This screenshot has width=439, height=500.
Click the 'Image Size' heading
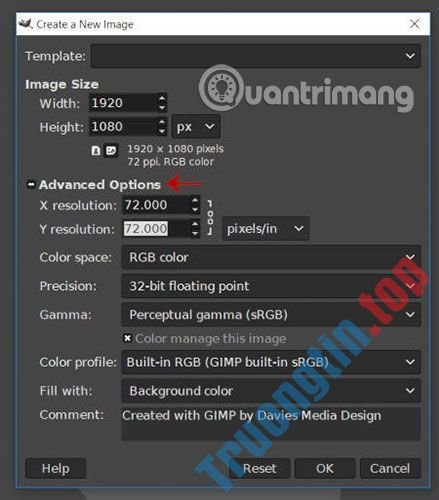pyautogui.click(x=62, y=84)
